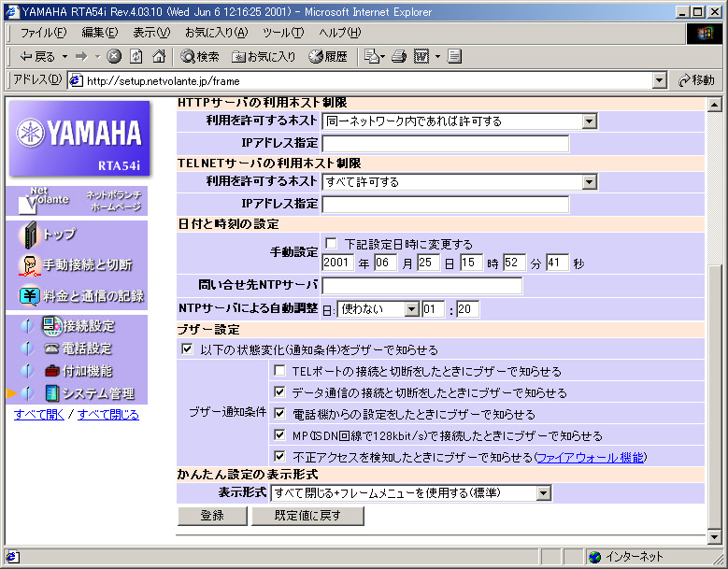728x569 pixels.
Task: Click the 接続設定 globe computer icon
Action: point(51,326)
